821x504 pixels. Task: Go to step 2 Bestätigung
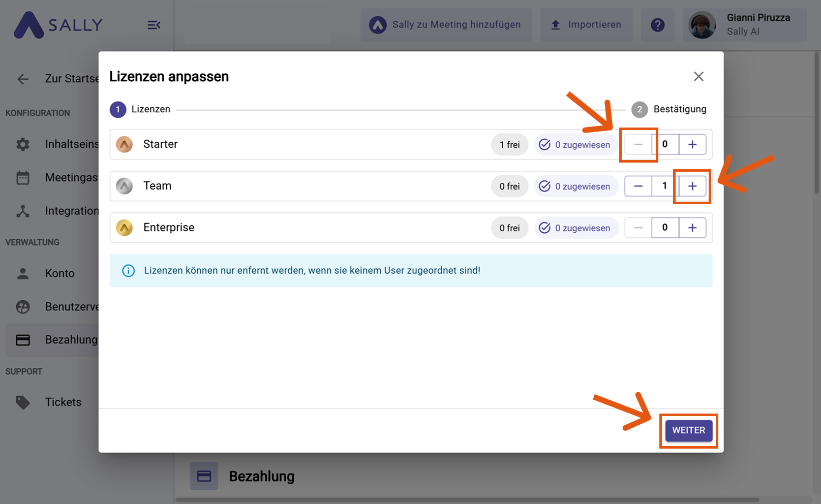pos(669,109)
